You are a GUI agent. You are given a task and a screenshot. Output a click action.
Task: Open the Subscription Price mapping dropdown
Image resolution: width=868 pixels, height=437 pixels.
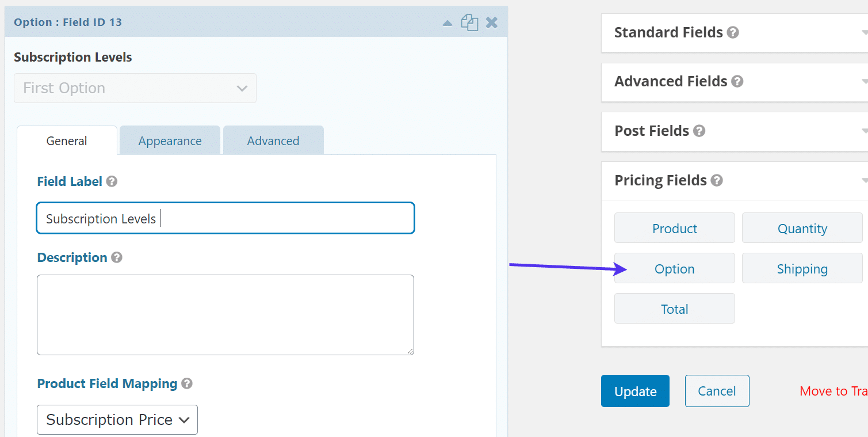[x=117, y=420]
